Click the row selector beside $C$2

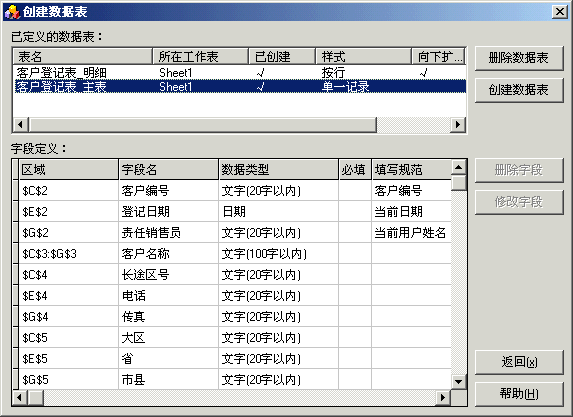[x=16, y=191]
